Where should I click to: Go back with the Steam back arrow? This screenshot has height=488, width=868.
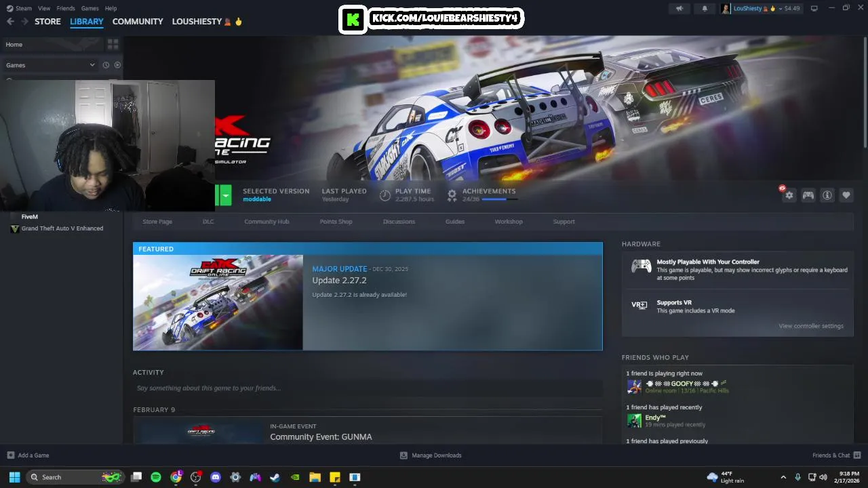10,22
